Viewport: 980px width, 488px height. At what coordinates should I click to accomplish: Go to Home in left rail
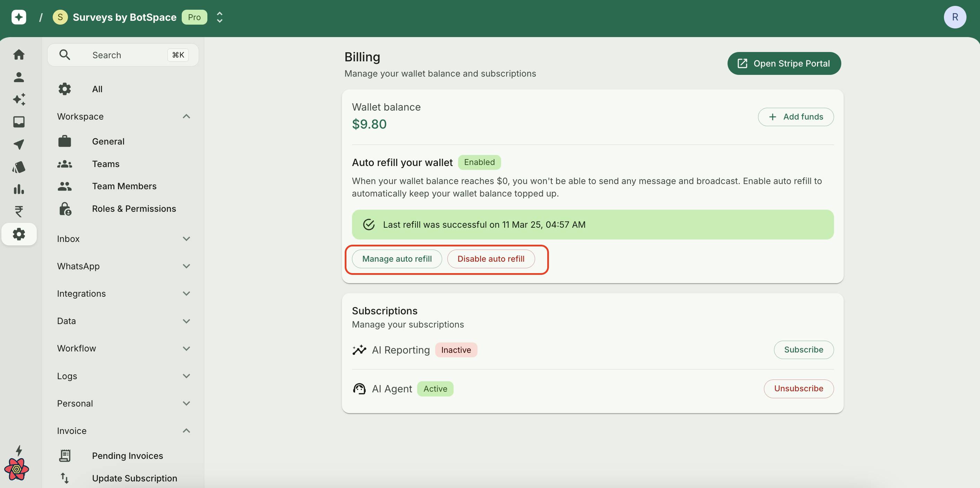pos(19,54)
